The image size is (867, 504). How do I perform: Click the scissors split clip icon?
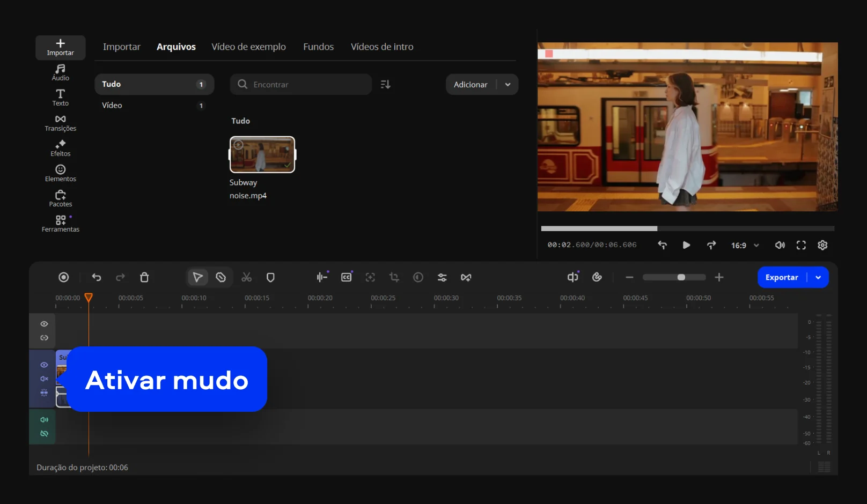246,277
